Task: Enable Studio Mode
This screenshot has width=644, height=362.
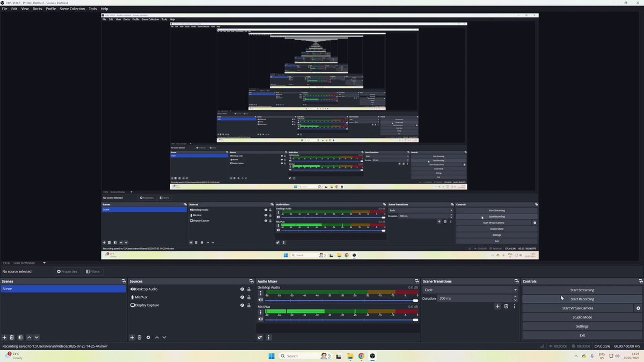Action: point(582,317)
